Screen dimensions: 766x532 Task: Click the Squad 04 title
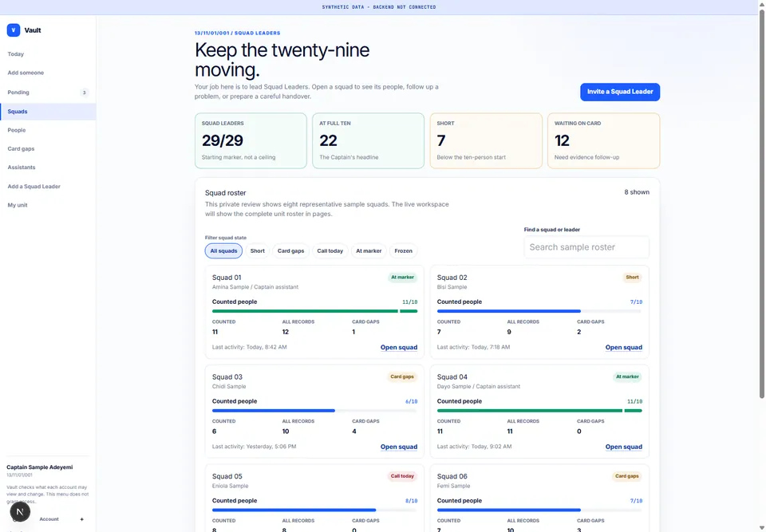click(x=452, y=377)
